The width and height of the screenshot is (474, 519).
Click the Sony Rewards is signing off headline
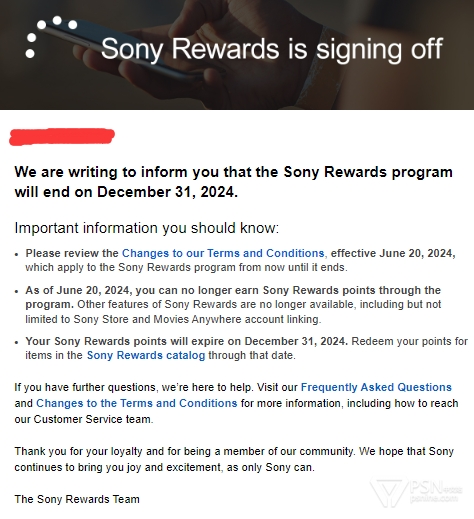point(272,49)
